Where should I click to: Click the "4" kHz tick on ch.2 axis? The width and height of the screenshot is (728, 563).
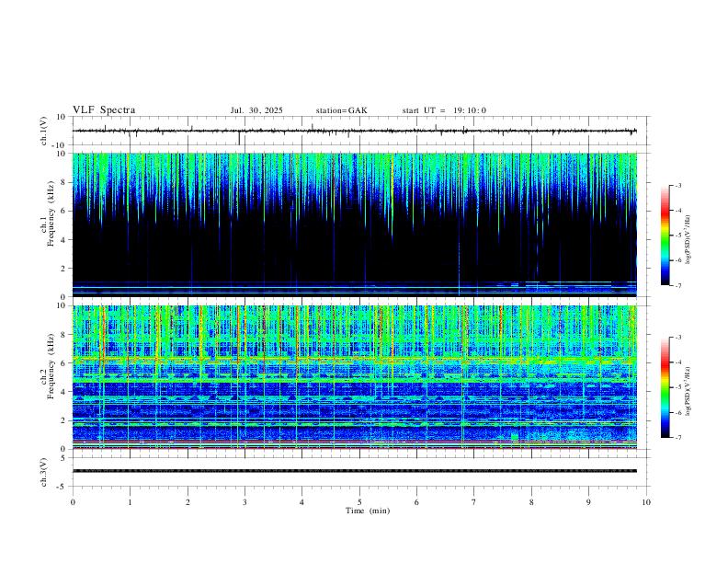[x=64, y=392]
